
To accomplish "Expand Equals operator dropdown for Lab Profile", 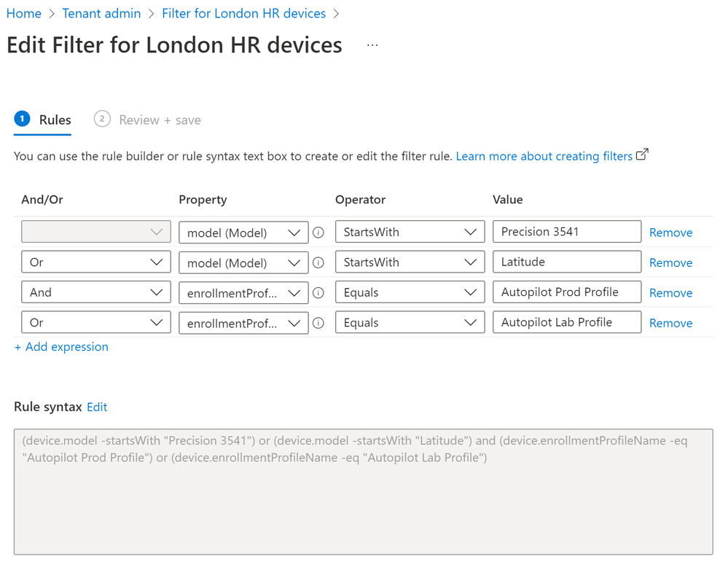I will pos(410,323).
